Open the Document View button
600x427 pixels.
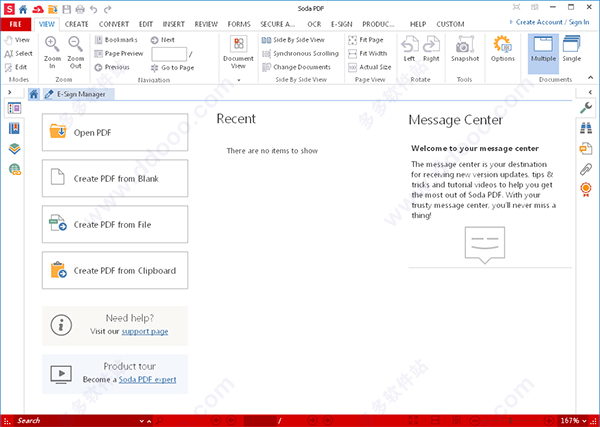[x=238, y=53]
